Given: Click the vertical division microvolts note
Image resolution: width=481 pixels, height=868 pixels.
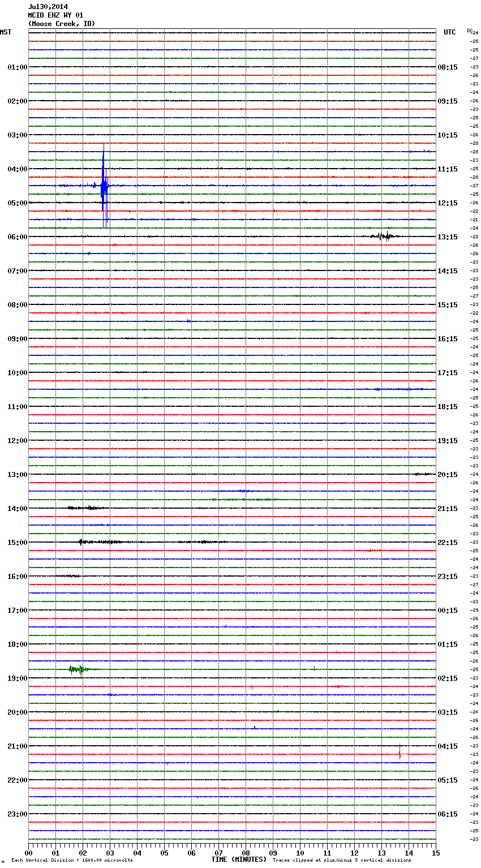Looking at the screenshot, I should 72,860.
